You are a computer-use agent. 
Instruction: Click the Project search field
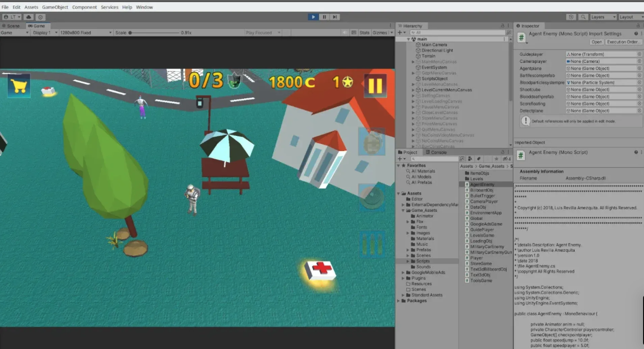[x=434, y=159]
